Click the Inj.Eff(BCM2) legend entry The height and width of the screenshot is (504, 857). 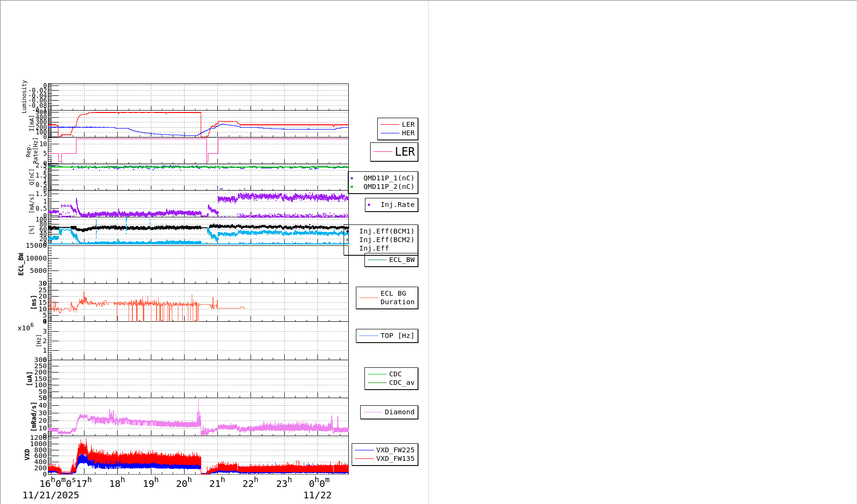[386, 240]
